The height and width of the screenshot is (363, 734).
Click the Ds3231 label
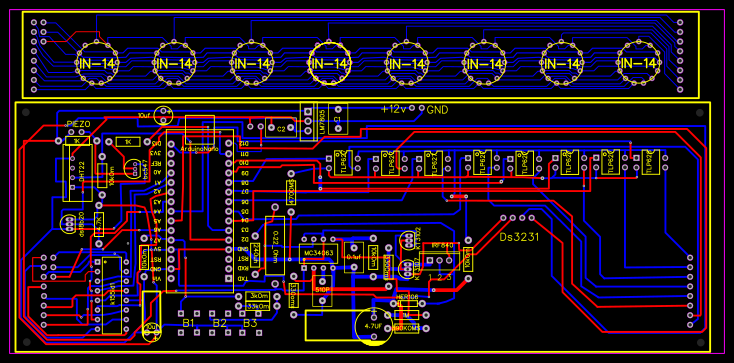[519, 237]
